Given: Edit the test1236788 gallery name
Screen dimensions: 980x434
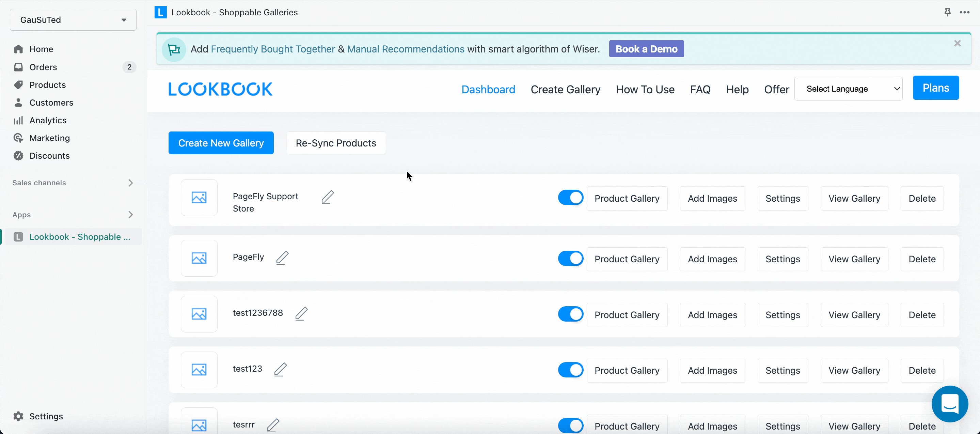Looking at the screenshot, I should point(301,313).
